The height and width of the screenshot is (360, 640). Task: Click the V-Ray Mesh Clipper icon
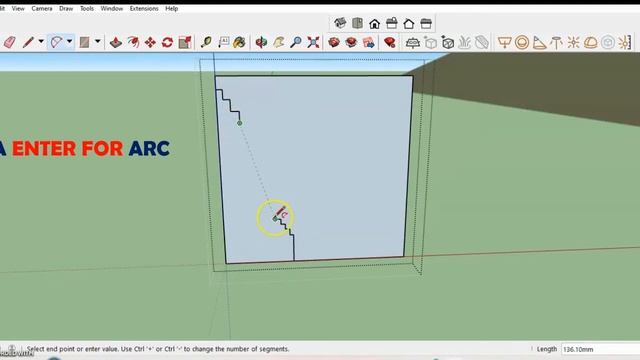pos(482,42)
